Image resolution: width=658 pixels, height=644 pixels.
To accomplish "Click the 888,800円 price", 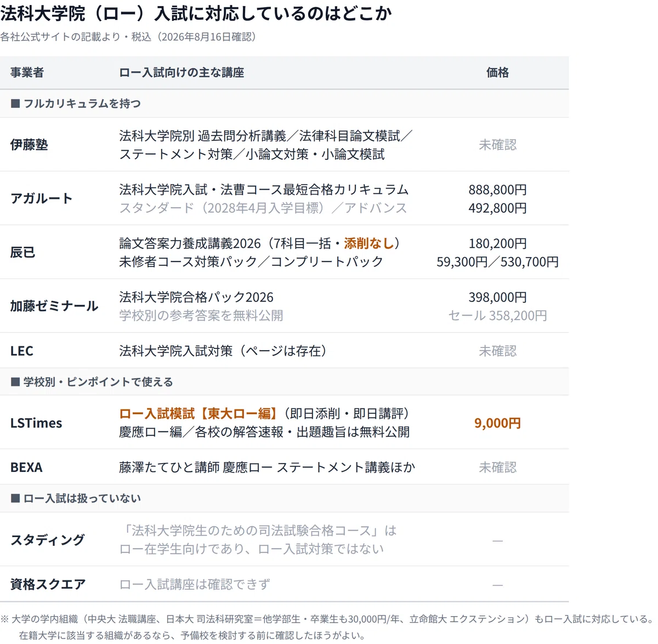I will 497,190.
